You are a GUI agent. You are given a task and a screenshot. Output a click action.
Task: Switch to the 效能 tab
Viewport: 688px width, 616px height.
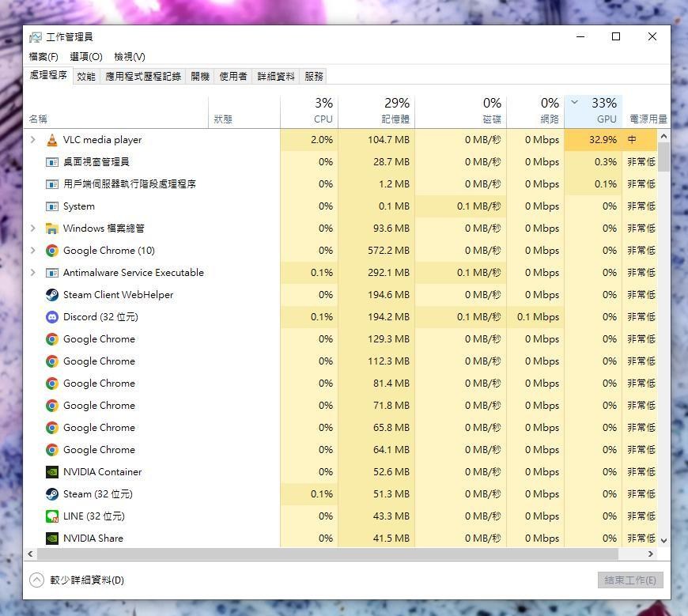(x=85, y=75)
